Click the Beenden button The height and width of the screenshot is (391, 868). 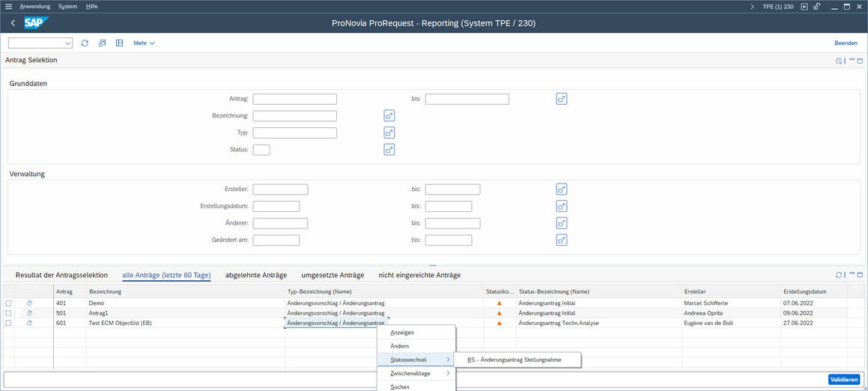point(846,43)
